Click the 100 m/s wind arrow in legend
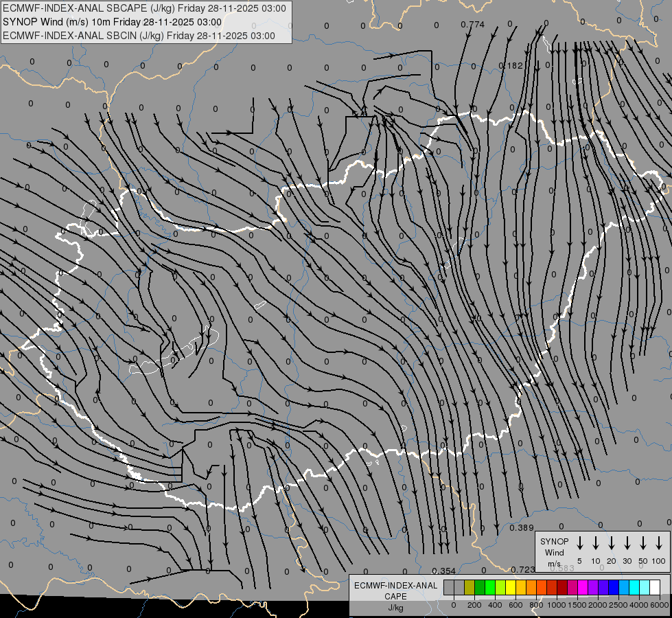Screen dimensions: 672x618 (x=659, y=543)
